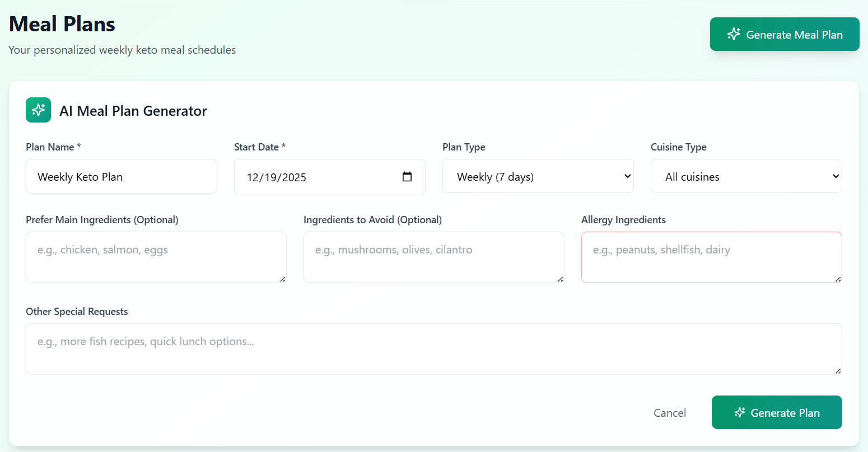Click Cancel to dismiss the generator form

point(670,412)
